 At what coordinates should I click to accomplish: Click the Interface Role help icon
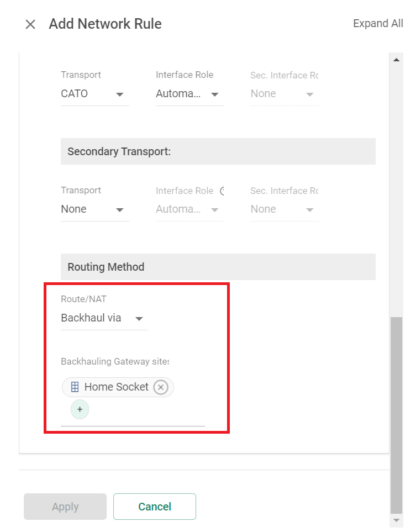click(x=222, y=191)
